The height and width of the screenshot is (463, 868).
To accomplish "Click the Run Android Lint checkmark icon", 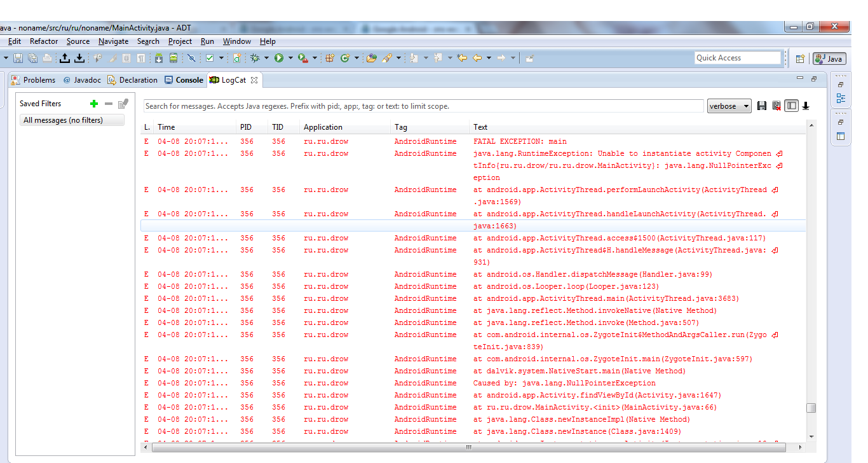I will [x=209, y=58].
